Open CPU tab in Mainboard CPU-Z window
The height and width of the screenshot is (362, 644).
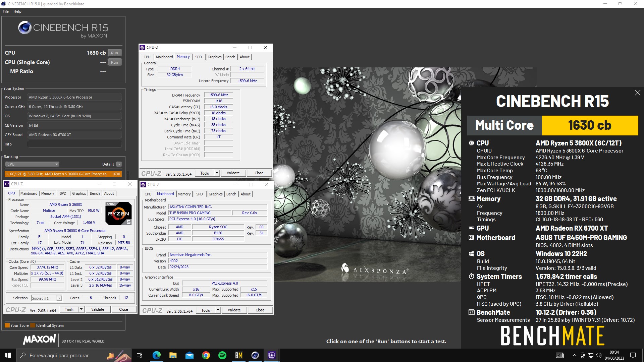[148, 194]
